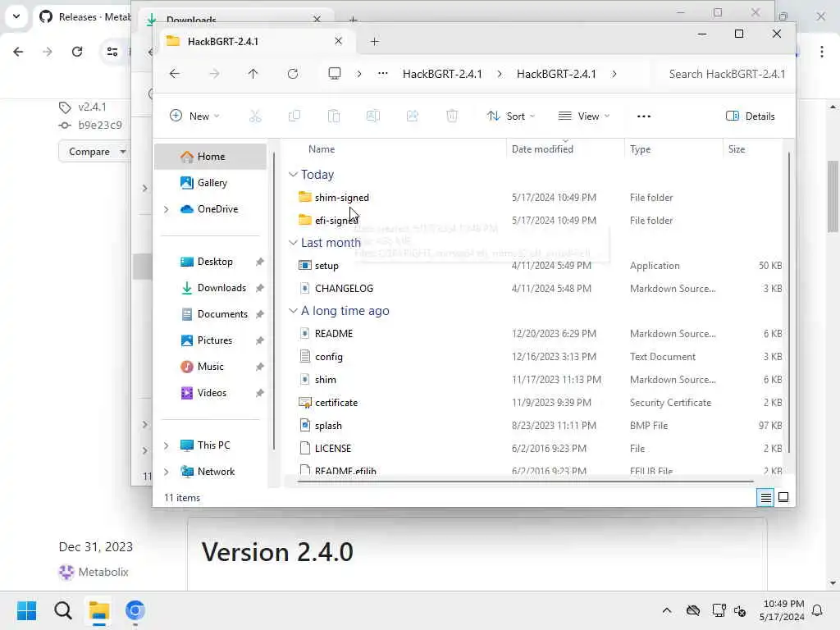
Task: Open taskbar Search
Action: point(62,610)
